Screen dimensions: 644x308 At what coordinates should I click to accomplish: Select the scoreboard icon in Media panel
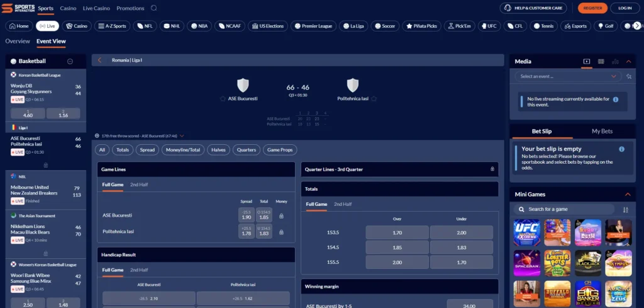click(x=601, y=61)
